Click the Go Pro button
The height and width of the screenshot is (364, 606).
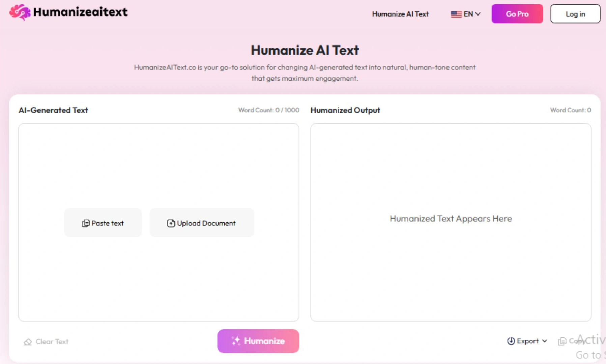[517, 14]
